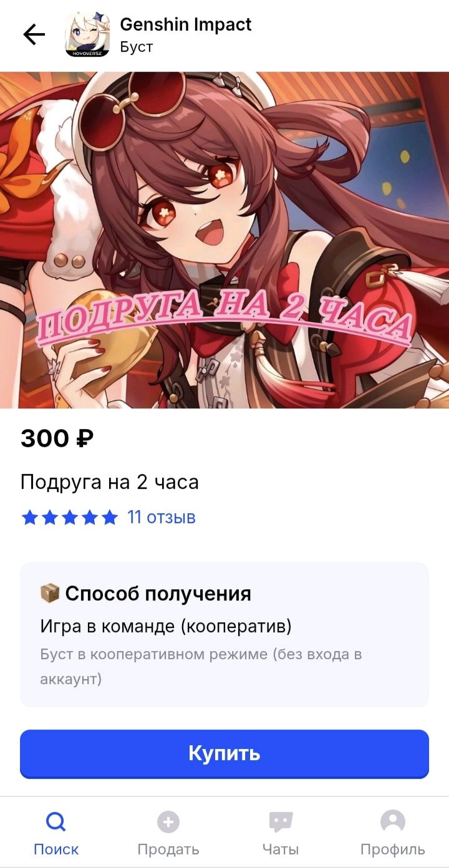Go back using the left arrow
449x868 pixels.
coord(34,35)
